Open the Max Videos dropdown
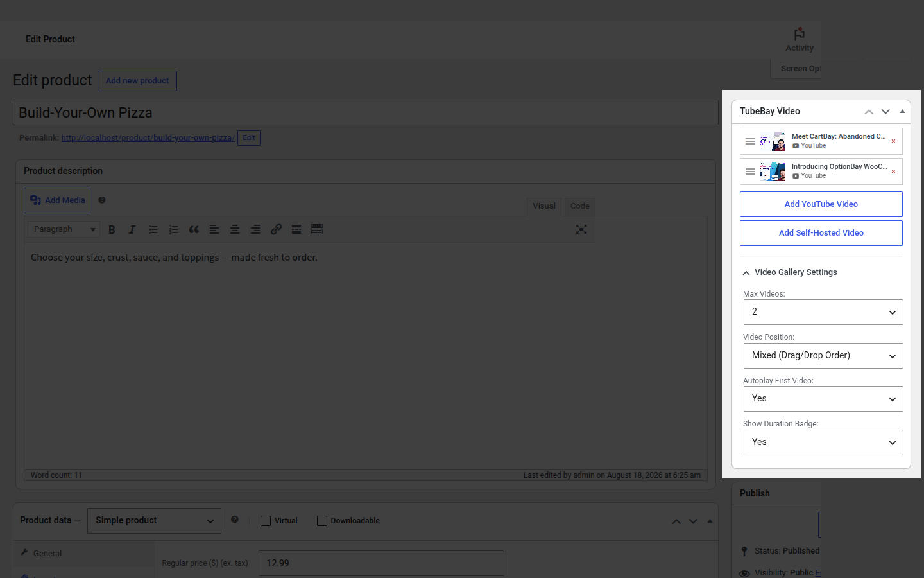Screen dimensions: 924x578 823,312
